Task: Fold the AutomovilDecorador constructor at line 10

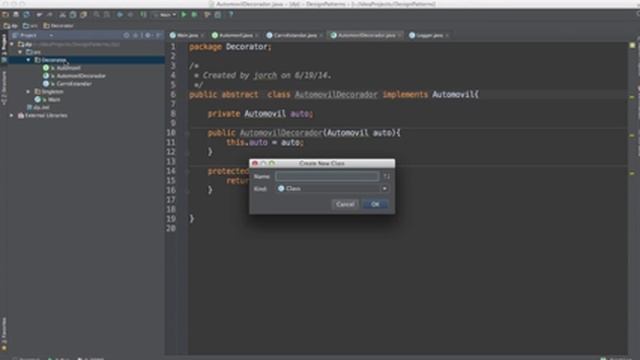Action: pos(187,133)
